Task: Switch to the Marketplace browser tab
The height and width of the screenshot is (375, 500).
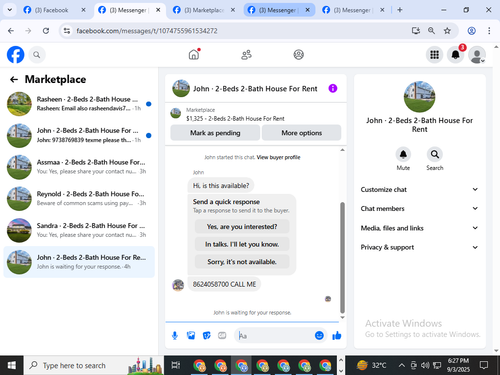Action: click(x=203, y=10)
